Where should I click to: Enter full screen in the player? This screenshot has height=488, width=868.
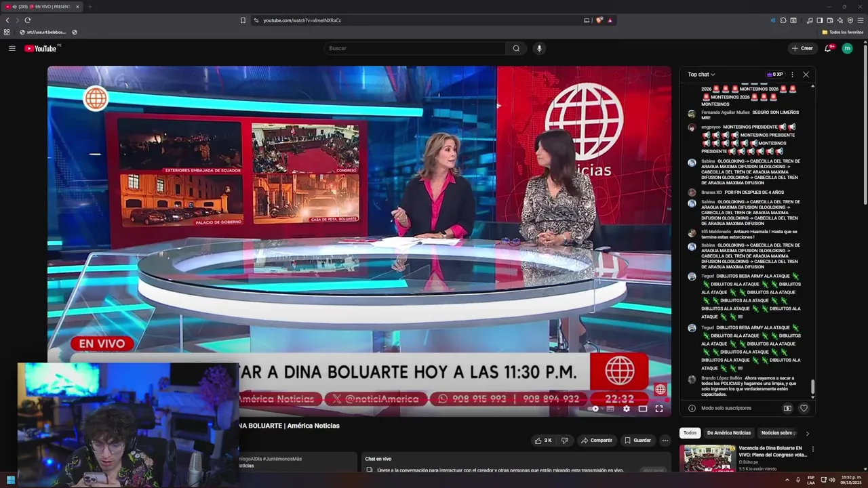(x=659, y=409)
